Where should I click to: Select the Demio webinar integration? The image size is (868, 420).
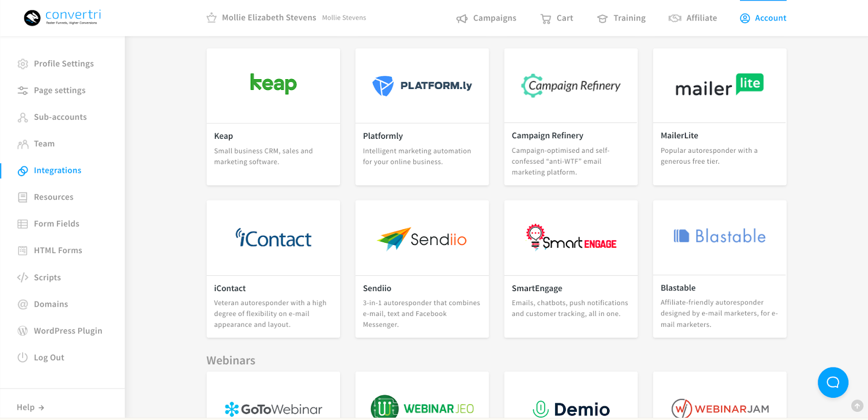(x=571, y=401)
